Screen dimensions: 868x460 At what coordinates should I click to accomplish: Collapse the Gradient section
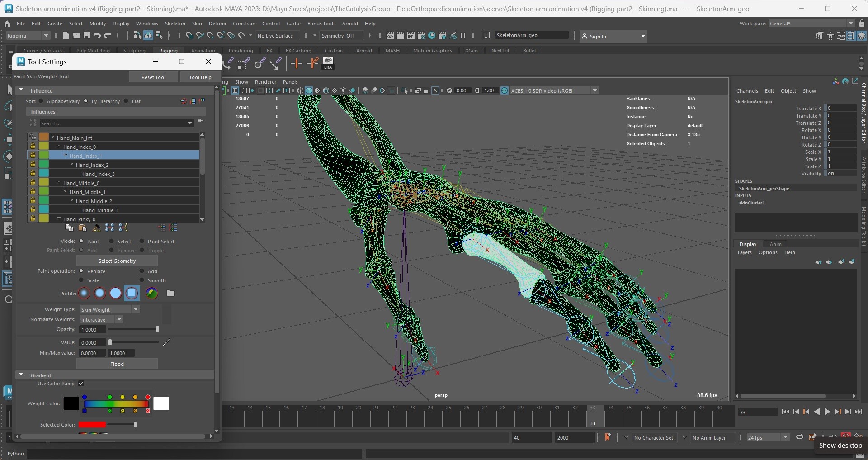click(21, 375)
